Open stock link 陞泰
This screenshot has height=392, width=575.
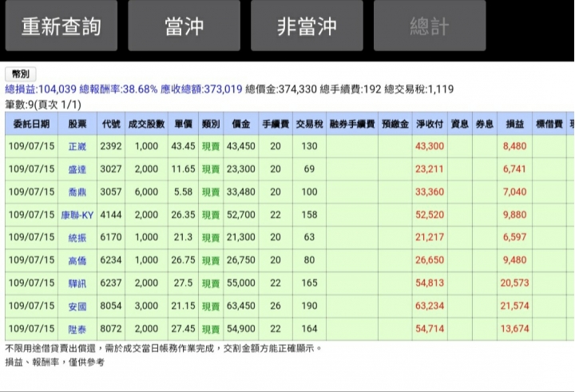tap(77, 329)
